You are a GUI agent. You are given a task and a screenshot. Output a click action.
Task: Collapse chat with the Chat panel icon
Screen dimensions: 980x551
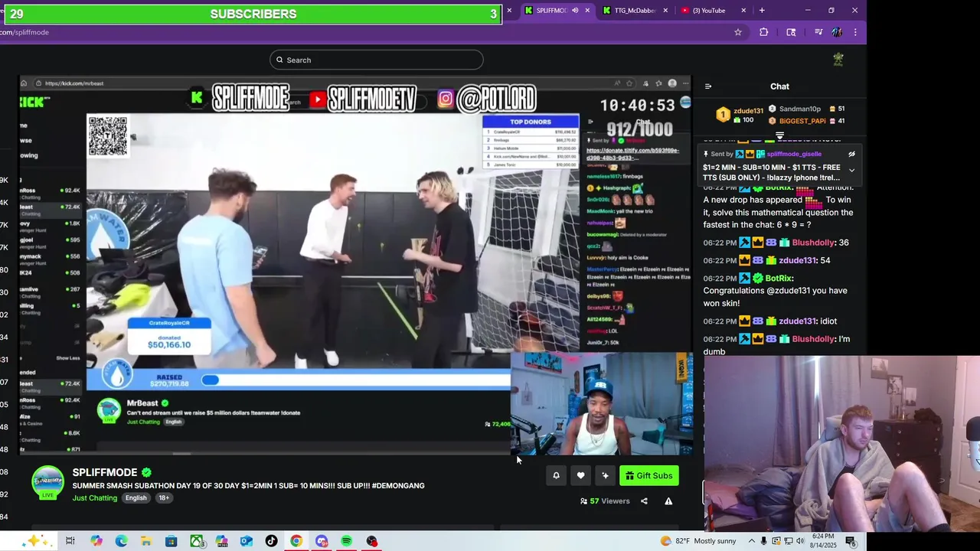point(708,86)
